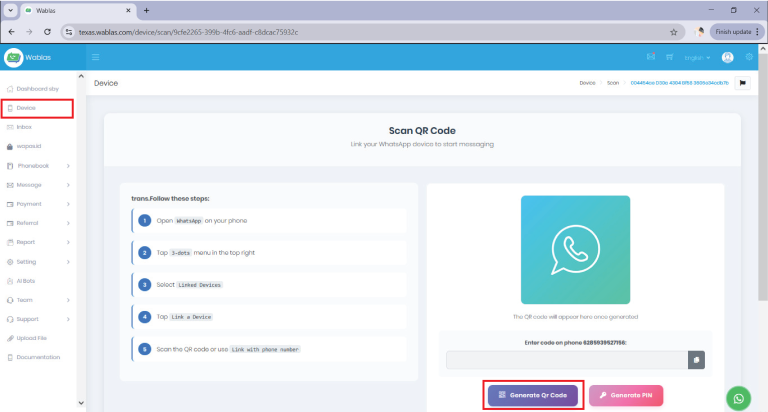Viewport: 768px width, 412px height.
Task: Click the user profile avatar icon
Action: click(727, 58)
